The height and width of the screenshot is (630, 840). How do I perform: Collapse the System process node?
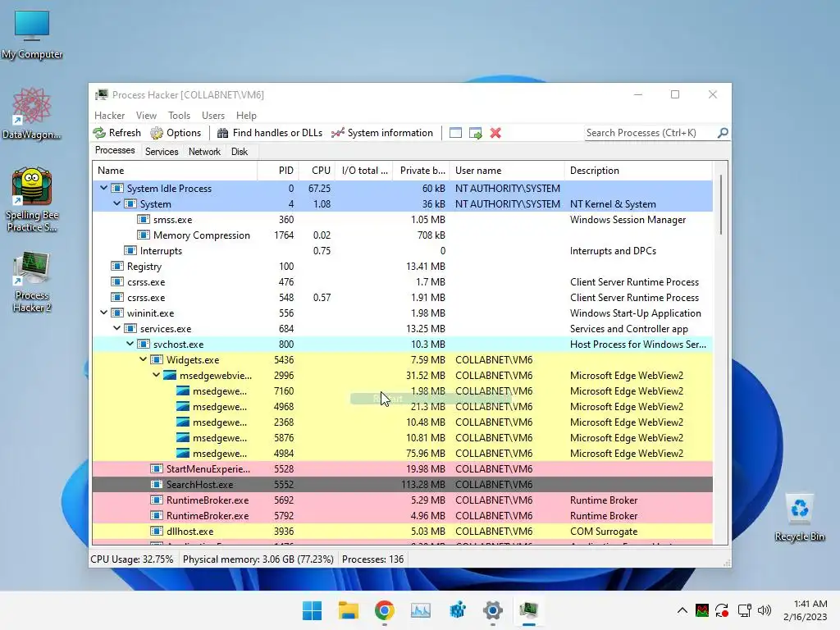116,203
